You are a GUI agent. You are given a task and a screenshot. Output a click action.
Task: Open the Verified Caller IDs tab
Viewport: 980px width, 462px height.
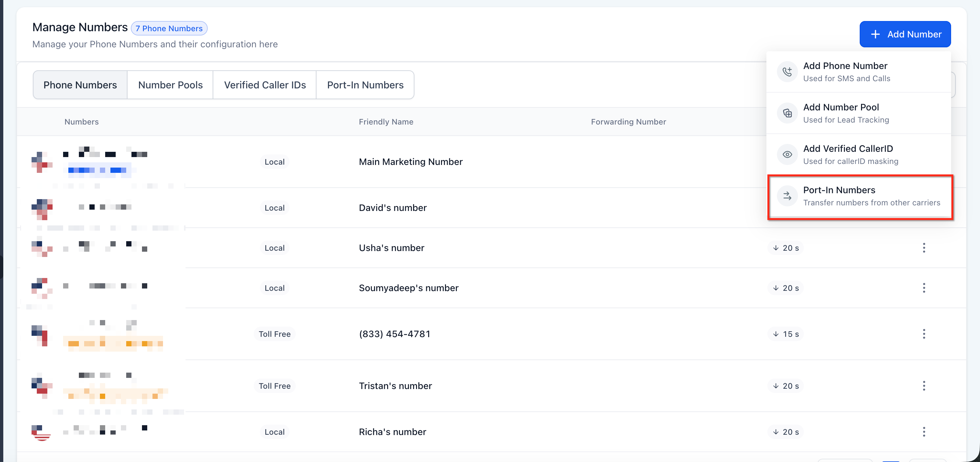tap(265, 85)
